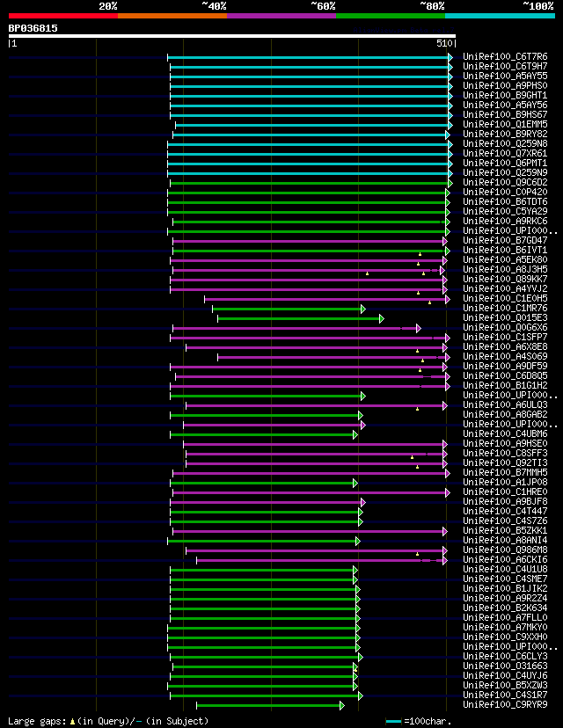
Task: Click the UniRef100_Q9C6D2 label
Action: click(505, 183)
